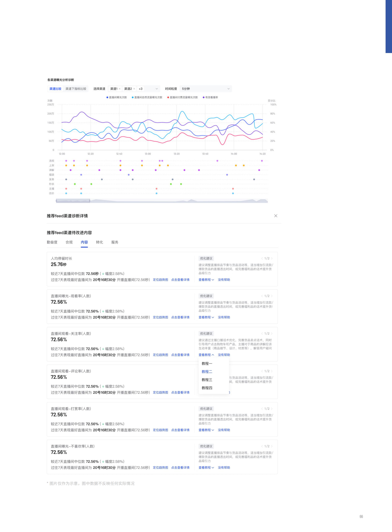Toggle 直播间付费流量曝光次数 legend series
392x532 pixels.
182,97
